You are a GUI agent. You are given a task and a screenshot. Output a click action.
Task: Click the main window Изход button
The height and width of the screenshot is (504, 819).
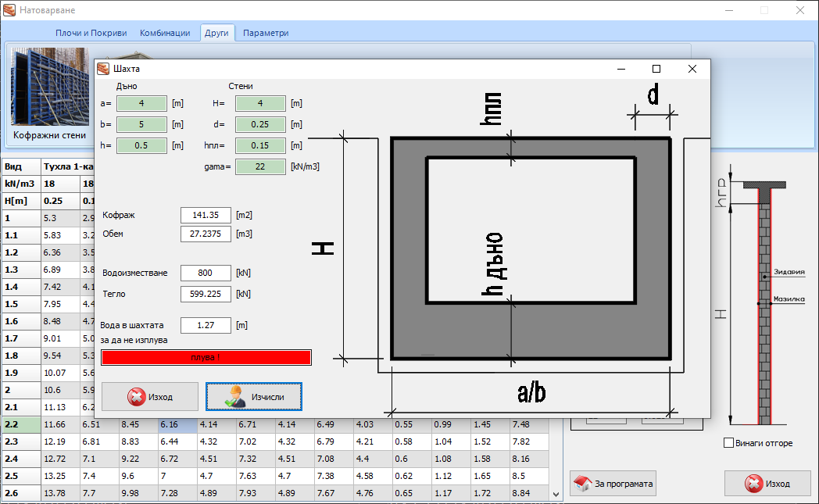pos(767,484)
